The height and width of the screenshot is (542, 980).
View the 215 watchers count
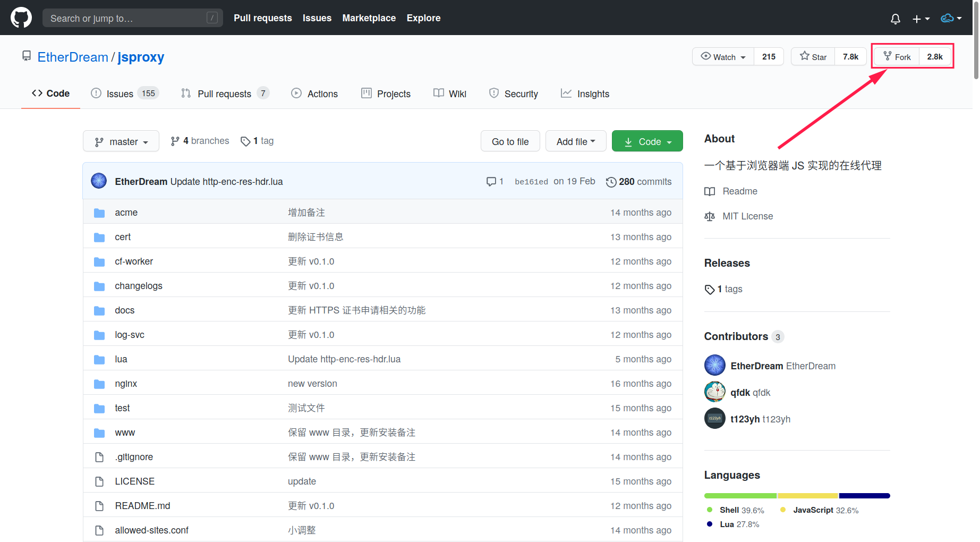(769, 56)
